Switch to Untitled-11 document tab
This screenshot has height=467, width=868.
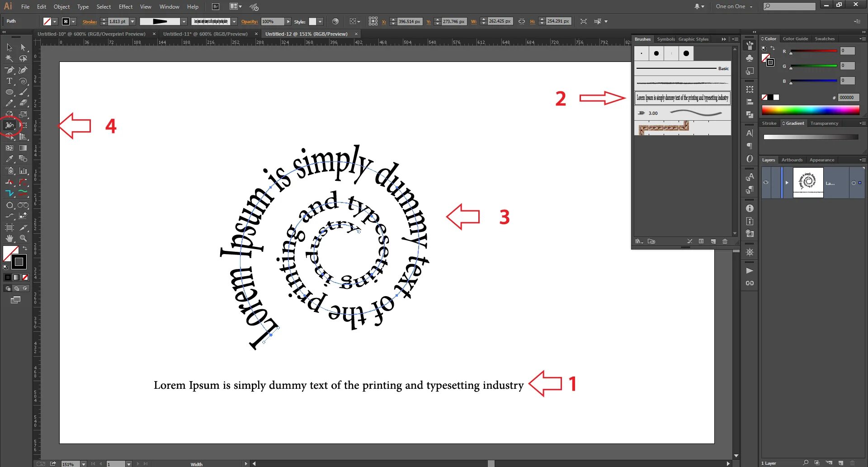point(205,34)
